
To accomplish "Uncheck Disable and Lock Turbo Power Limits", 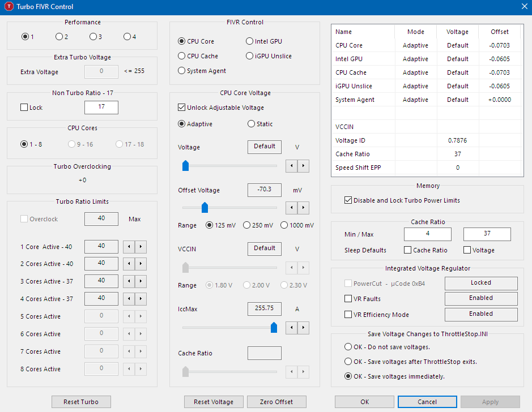I will (348, 200).
